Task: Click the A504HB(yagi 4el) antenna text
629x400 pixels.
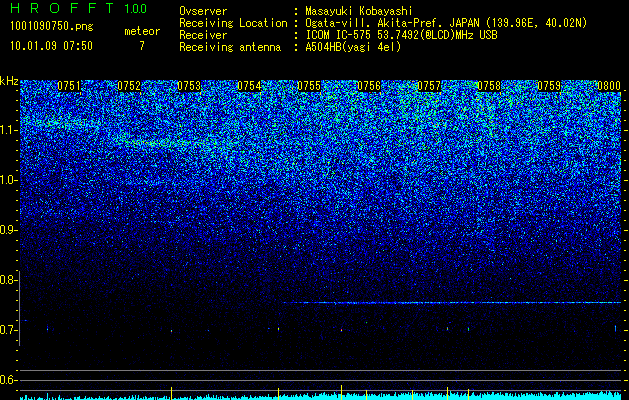Action: [353, 47]
